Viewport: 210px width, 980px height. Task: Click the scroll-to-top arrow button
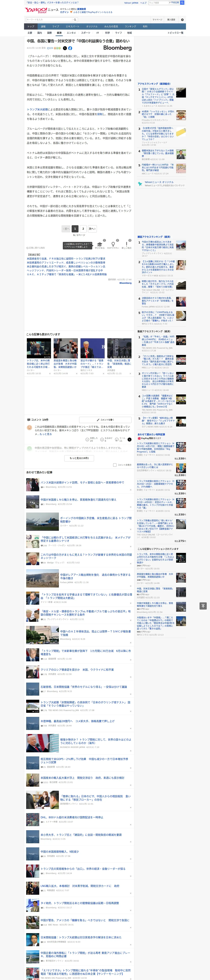203,606
